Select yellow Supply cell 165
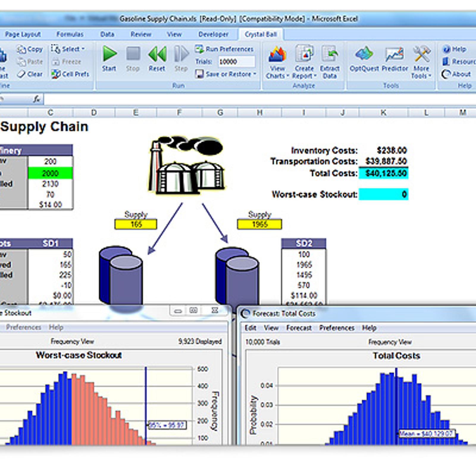This screenshot has width=476, height=476. pos(136,224)
